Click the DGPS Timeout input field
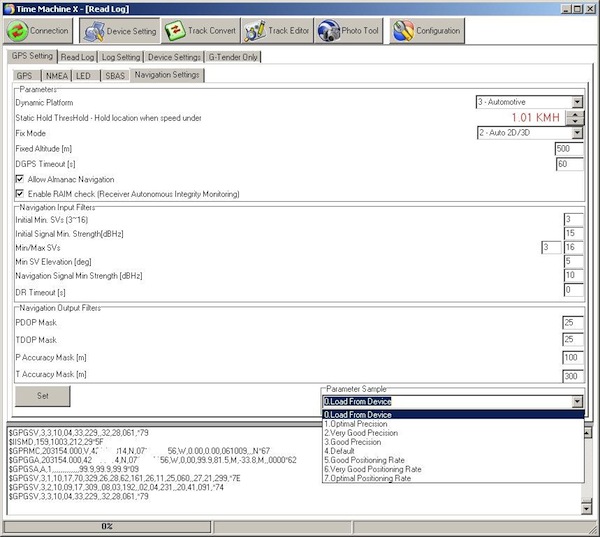 (569, 164)
